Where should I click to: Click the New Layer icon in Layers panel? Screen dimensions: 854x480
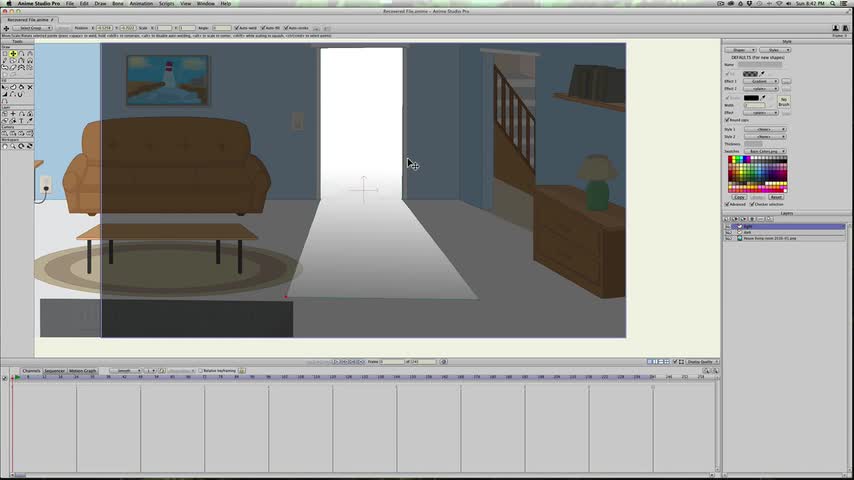click(x=726, y=219)
